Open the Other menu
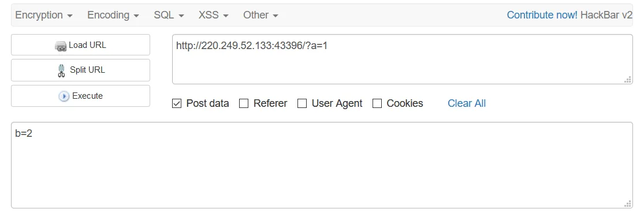 (261, 15)
